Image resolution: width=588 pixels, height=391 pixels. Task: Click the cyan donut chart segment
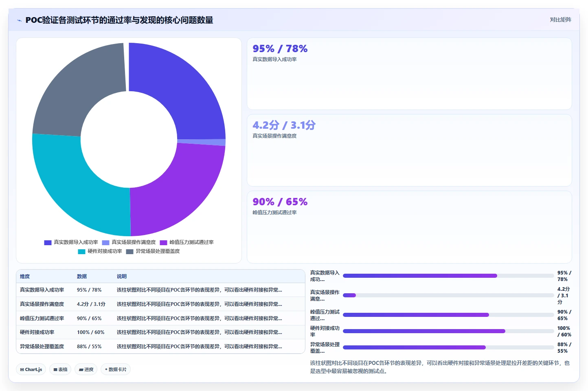[x=77, y=187]
